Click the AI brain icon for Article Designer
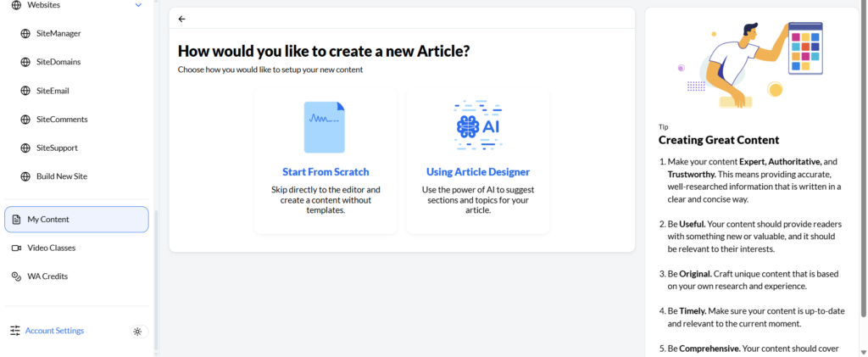The width and height of the screenshot is (868, 357). (x=478, y=126)
